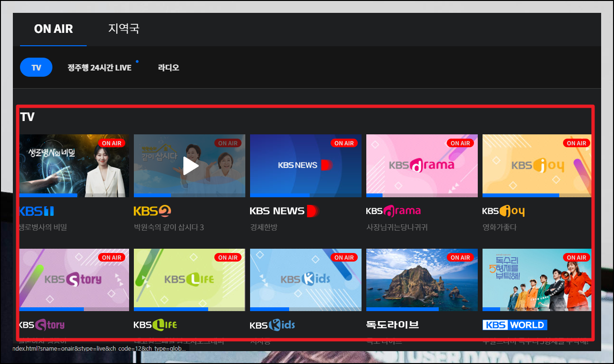Open the 지역국 tab
The height and width of the screenshot is (364, 614).
click(124, 29)
